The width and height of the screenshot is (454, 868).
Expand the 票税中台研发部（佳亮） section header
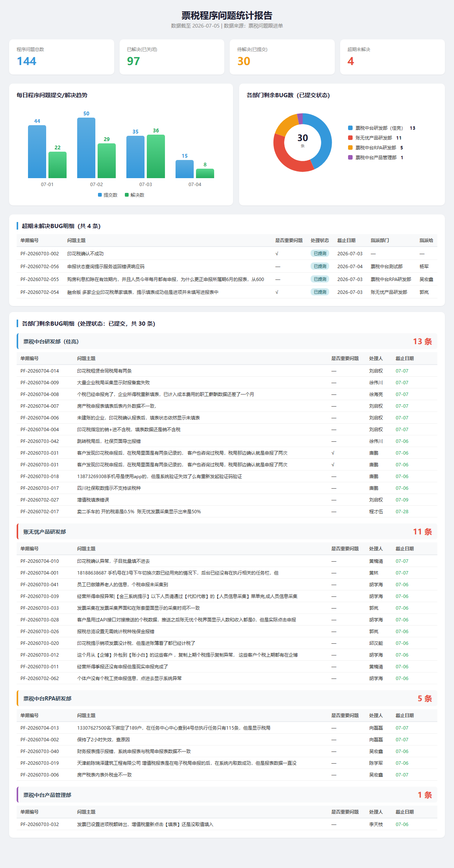point(227,341)
